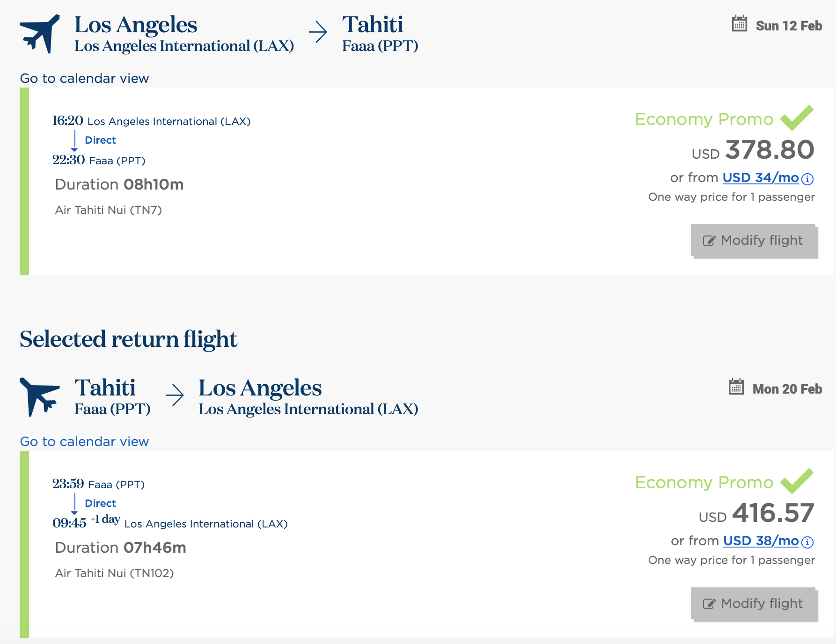
Task: Open the calendar icon beside Mon 20 Feb
Action: tap(736, 387)
